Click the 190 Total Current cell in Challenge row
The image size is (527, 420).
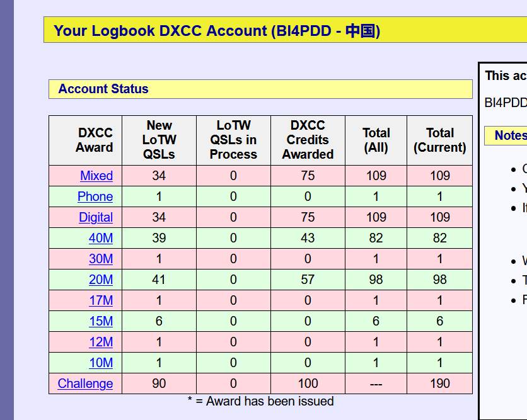pos(439,383)
